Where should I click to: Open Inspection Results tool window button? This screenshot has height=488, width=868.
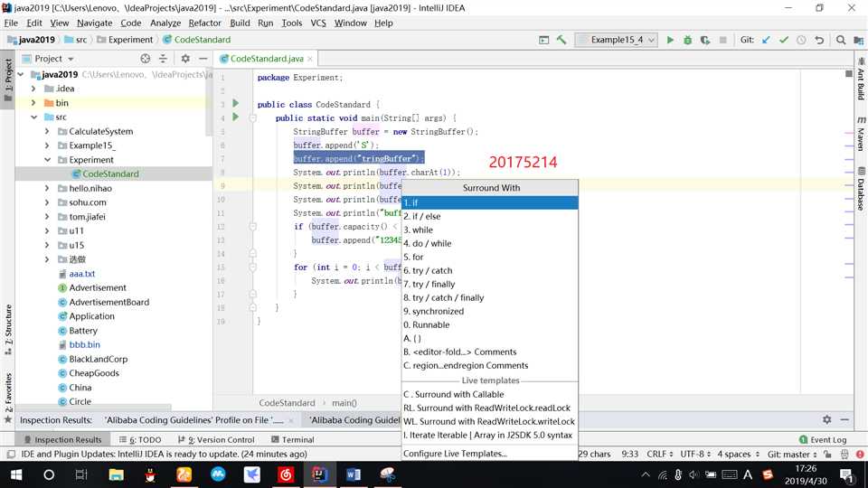point(62,439)
